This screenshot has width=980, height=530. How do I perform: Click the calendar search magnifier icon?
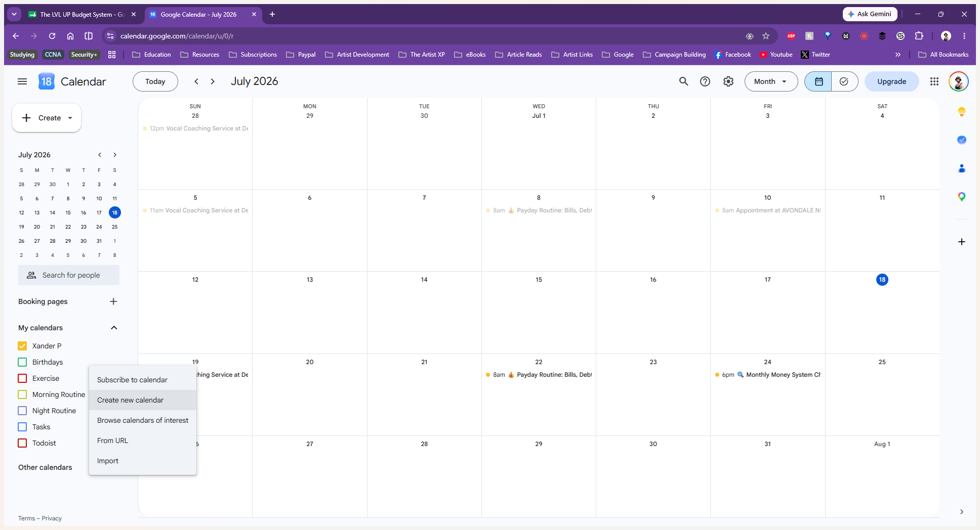click(683, 81)
